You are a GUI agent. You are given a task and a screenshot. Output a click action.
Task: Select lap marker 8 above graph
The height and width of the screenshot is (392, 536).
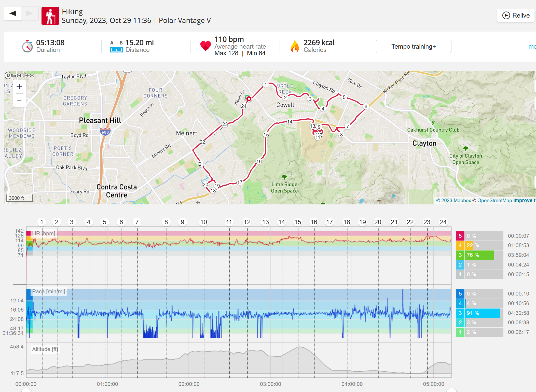pyautogui.click(x=166, y=222)
